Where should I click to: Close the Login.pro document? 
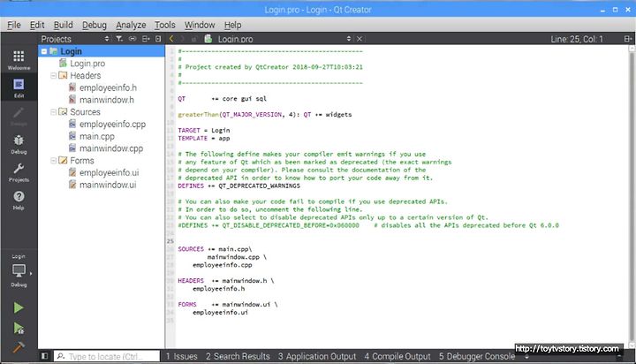tap(360, 39)
